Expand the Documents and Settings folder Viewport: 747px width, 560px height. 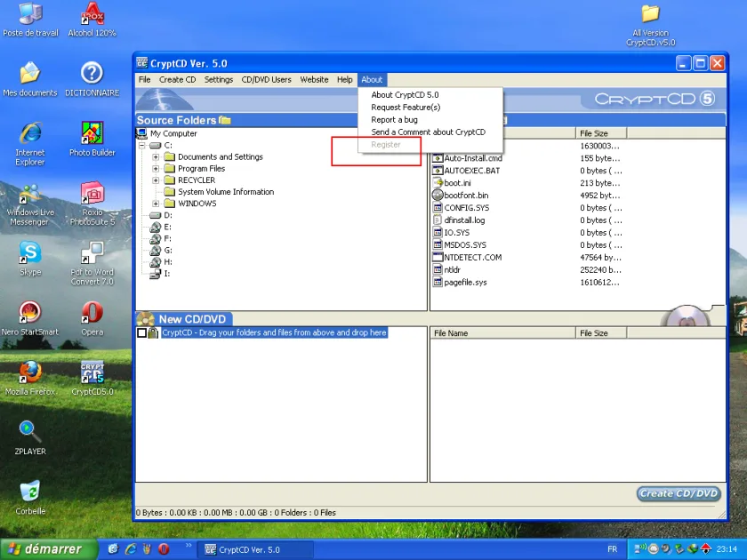pos(156,156)
